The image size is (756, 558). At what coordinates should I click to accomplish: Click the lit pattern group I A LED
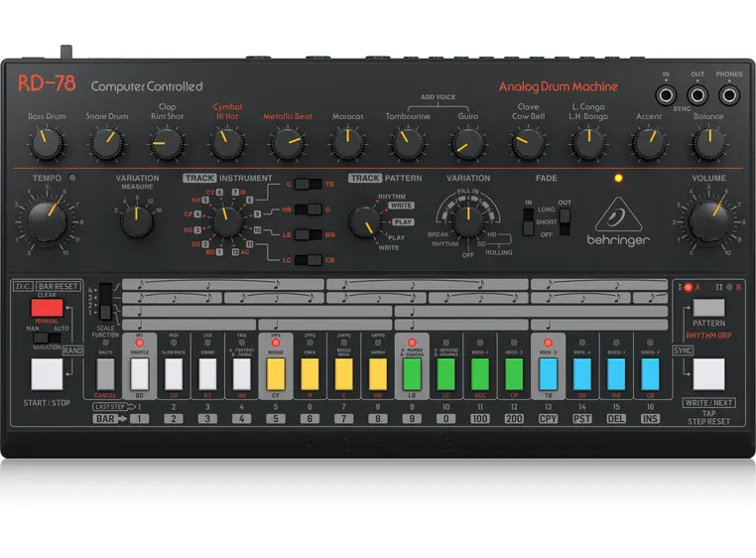point(689,287)
